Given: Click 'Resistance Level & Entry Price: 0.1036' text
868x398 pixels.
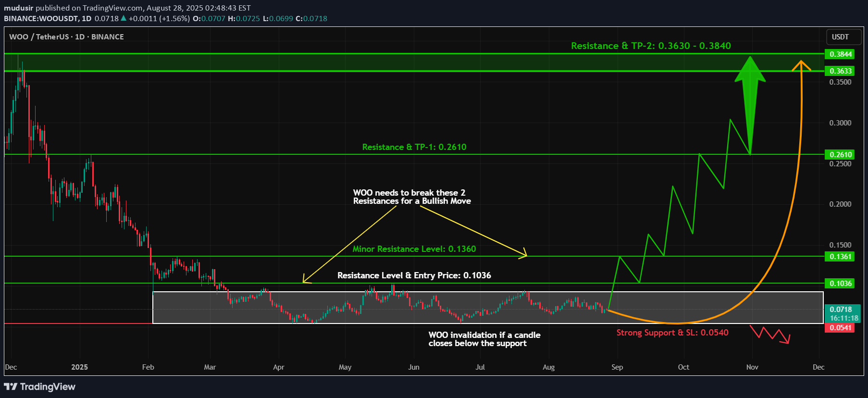Looking at the screenshot, I should [414, 275].
